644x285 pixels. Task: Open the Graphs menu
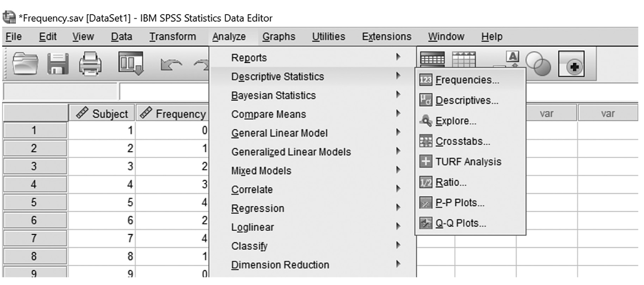279,37
